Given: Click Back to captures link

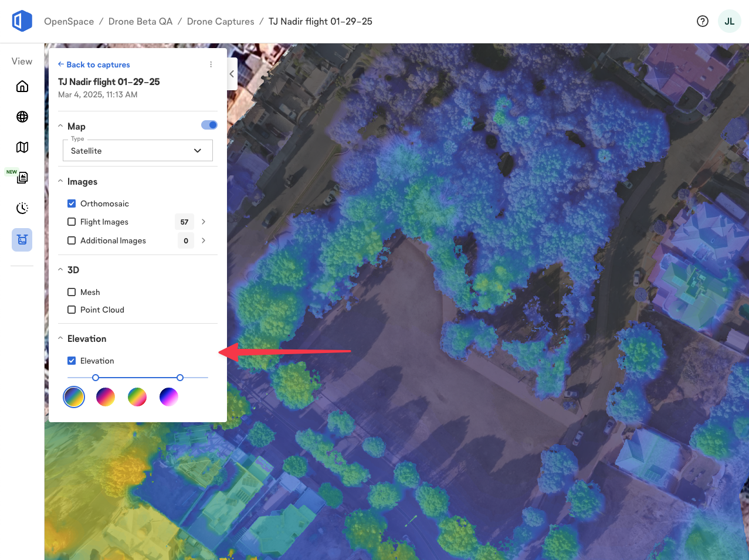Looking at the screenshot, I should [x=94, y=65].
